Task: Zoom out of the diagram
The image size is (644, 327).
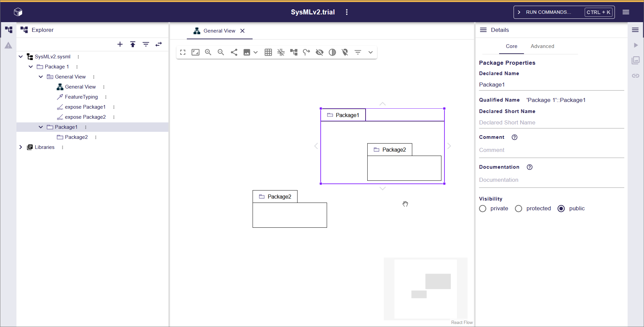Action: pos(221,52)
